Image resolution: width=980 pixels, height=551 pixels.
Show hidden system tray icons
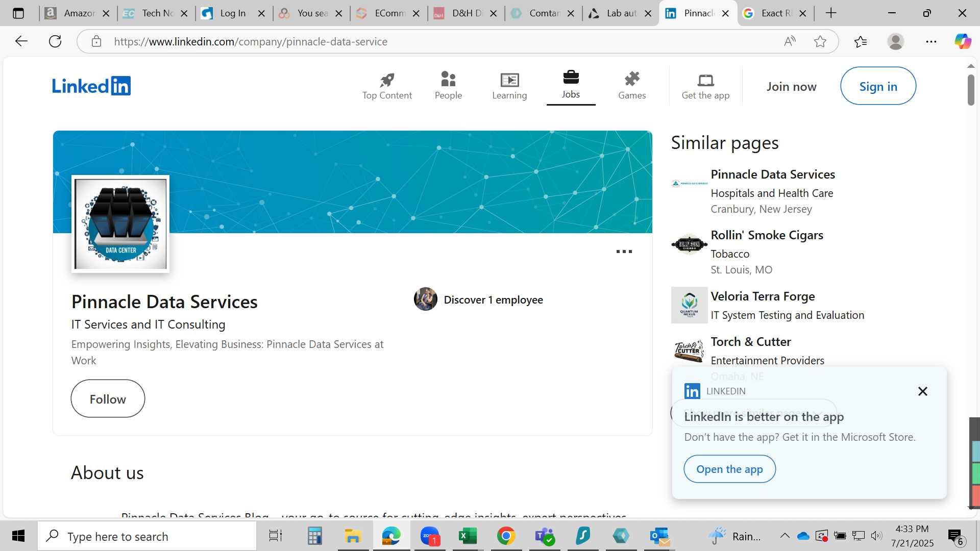click(x=785, y=536)
